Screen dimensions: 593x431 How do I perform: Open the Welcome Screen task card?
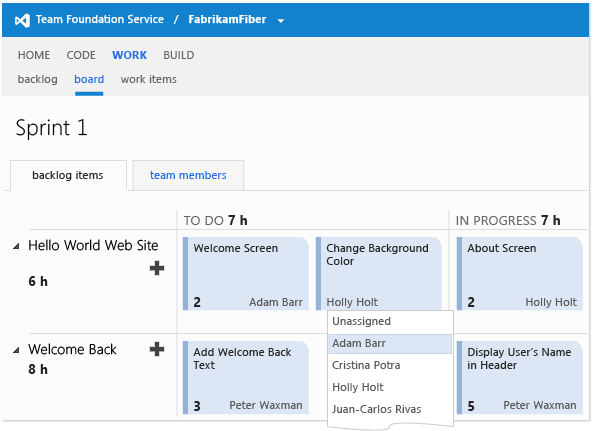[246, 274]
